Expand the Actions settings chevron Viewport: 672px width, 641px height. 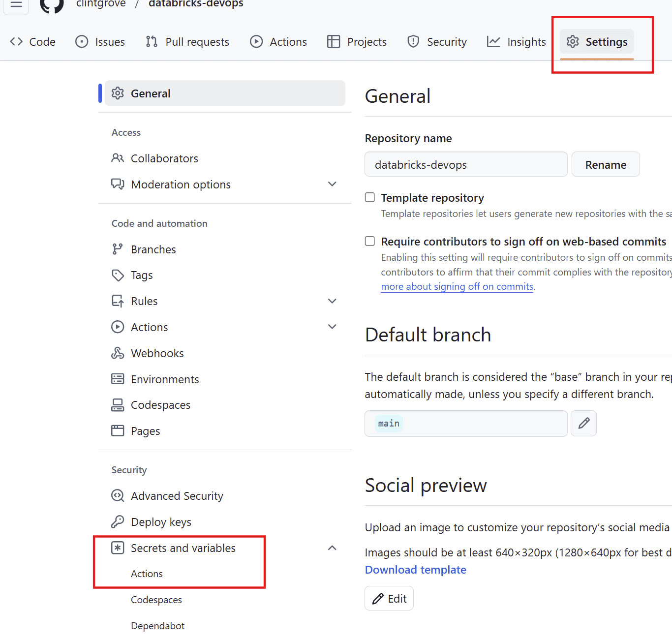coord(332,327)
